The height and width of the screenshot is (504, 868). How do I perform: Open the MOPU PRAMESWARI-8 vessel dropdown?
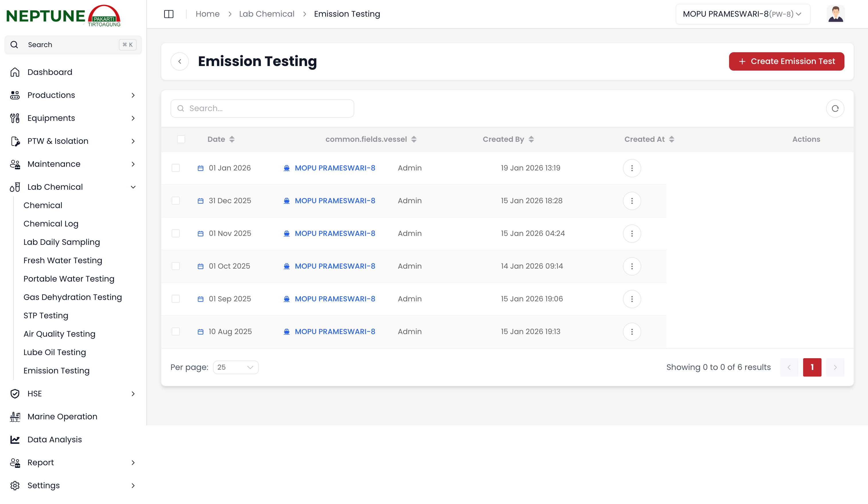tap(742, 14)
